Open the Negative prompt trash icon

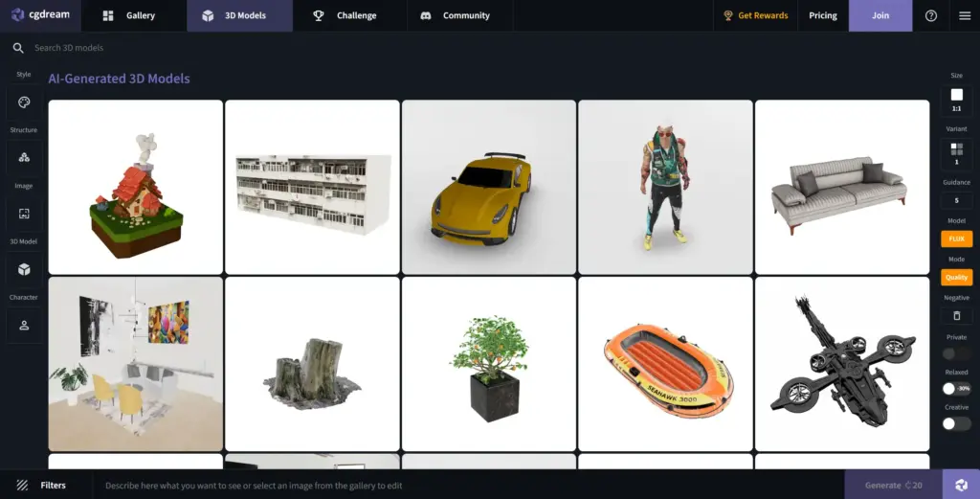(x=956, y=316)
